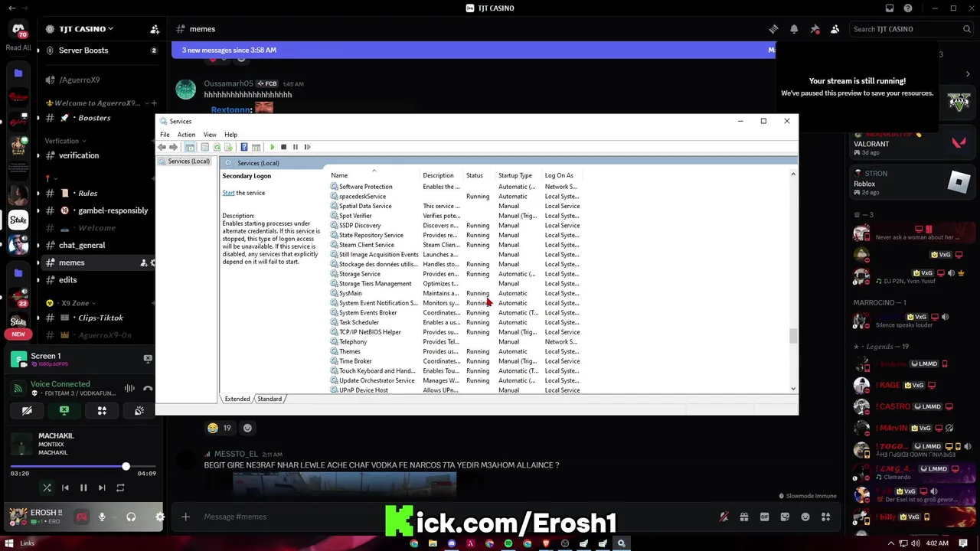Open the Rules channel in Discord
This screenshot has width=980, height=551.
click(87, 193)
